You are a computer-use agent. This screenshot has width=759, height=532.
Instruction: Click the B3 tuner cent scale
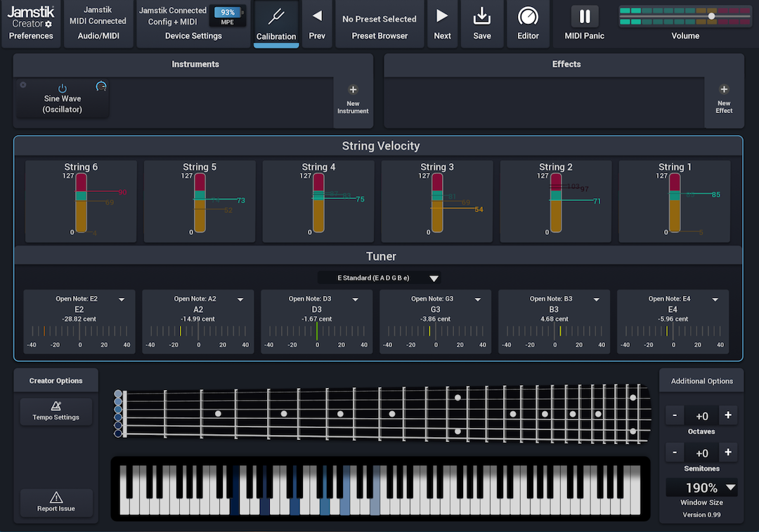pyautogui.click(x=554, y=331)
